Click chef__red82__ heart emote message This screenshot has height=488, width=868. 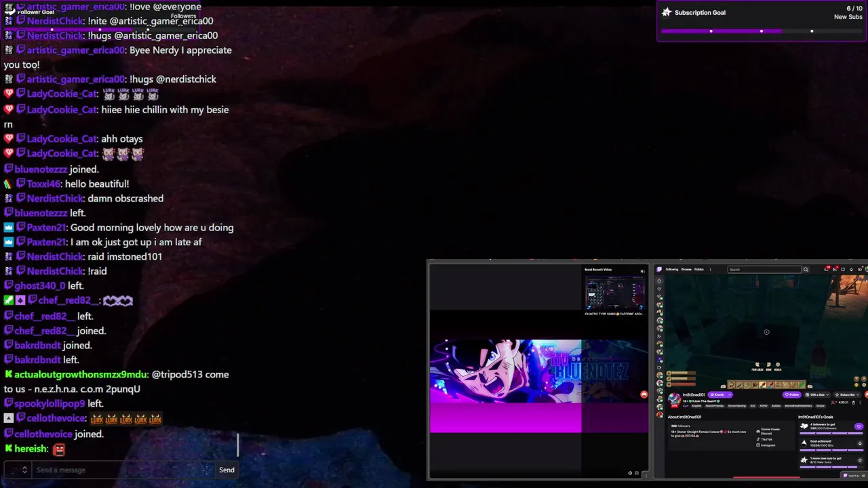[118, 301]
